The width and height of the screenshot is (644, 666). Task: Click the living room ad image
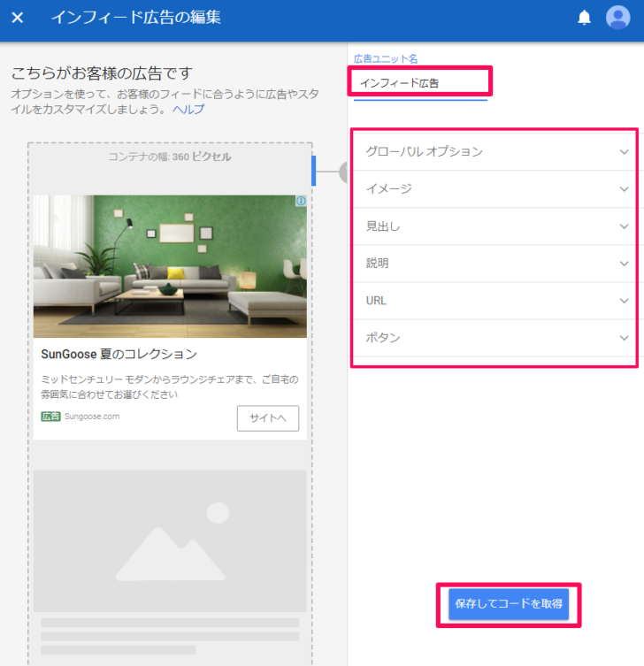[x=170, y=266]
